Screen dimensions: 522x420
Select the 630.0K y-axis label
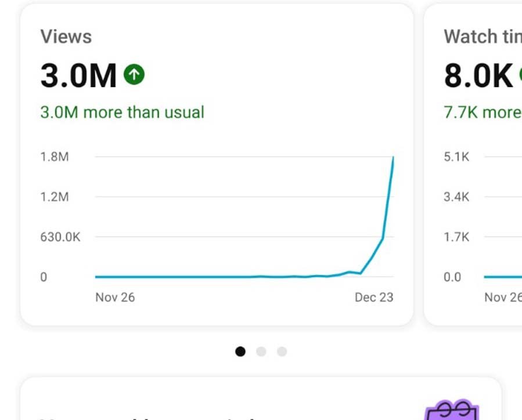coord(60,237)
